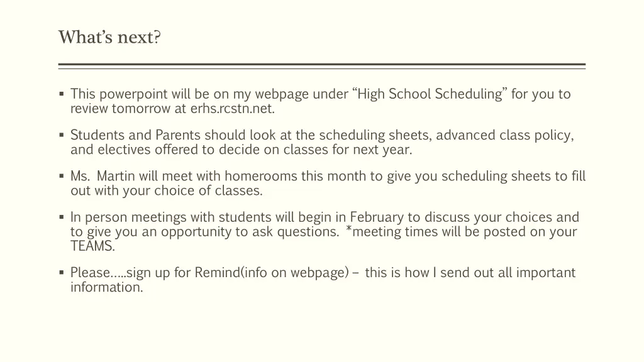
Task: Click the quoted "High School Scheduling" text
Action: click(x=431, y=94)
